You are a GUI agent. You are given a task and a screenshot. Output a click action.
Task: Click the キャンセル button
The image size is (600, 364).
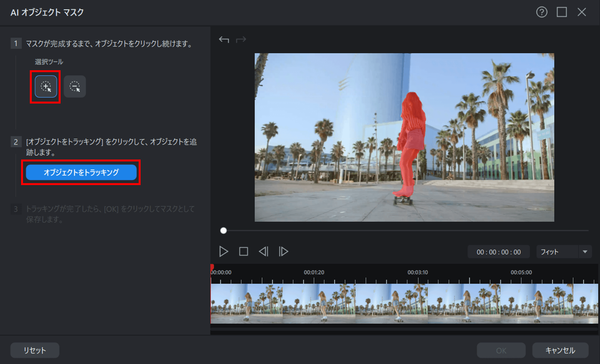tap(560, 350)
